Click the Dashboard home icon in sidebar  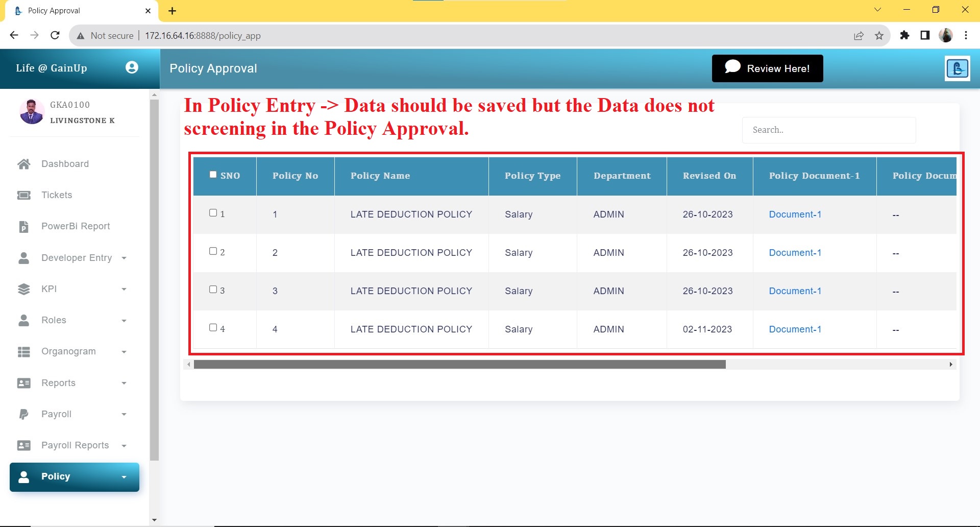tap(23, 164)
